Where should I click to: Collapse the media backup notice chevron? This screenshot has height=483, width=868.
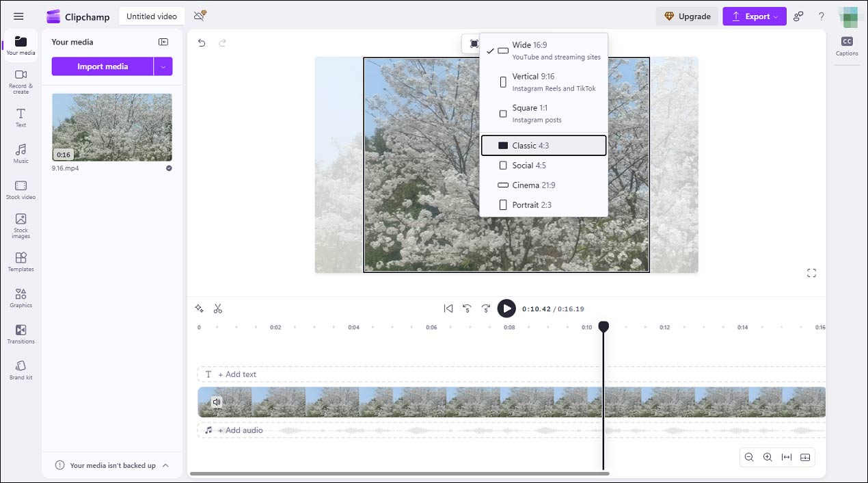pos(165,465)
